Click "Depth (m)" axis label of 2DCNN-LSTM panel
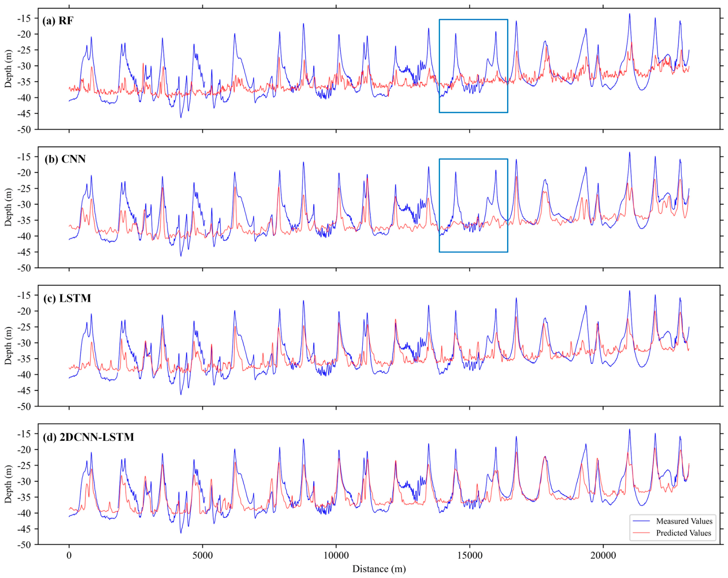Screen dimensions: 728x578 point(8,484)
